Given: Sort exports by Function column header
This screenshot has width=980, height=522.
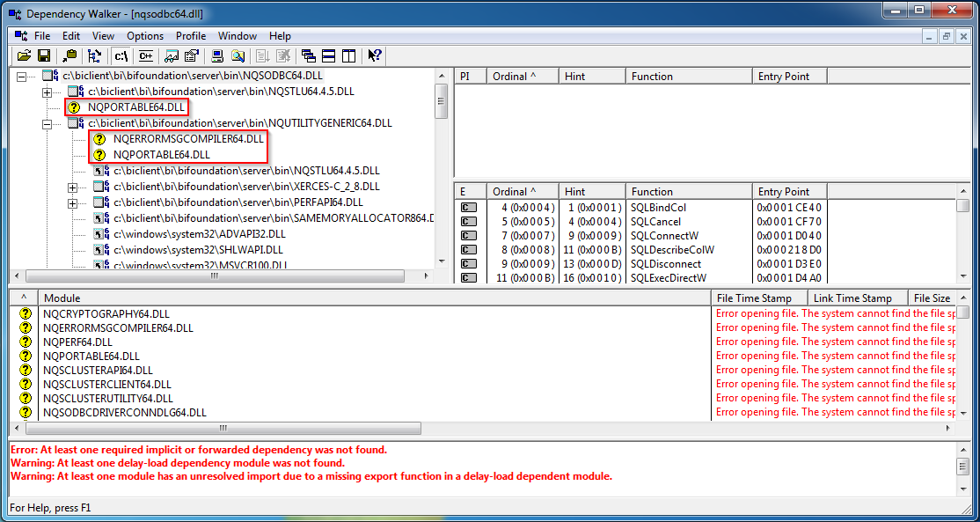Looking at the screenshot, I should [x=689, y=191].
